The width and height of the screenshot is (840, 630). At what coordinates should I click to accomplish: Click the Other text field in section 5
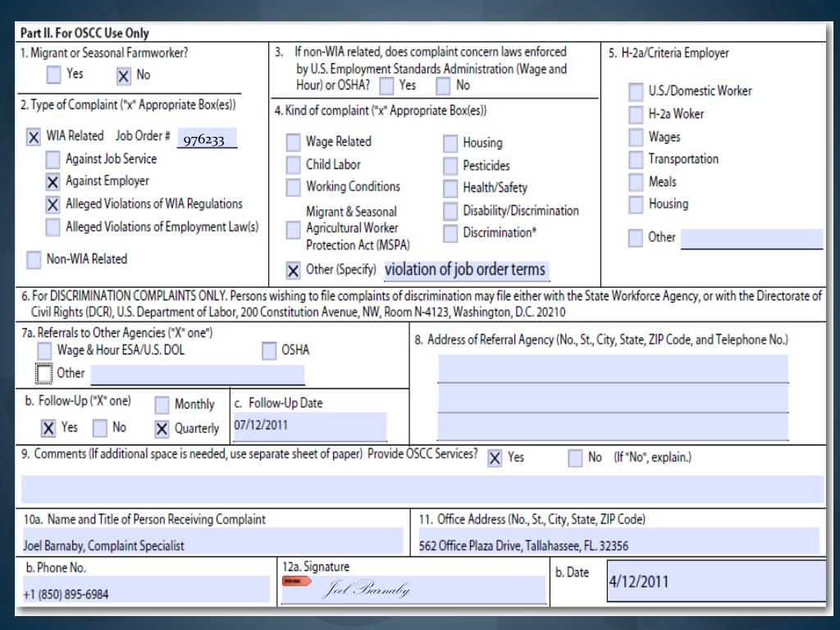(x=751, y=239)
